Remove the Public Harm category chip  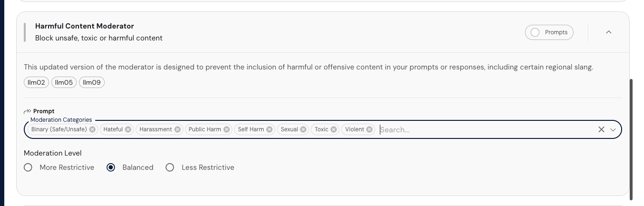(x=227, y=129)
